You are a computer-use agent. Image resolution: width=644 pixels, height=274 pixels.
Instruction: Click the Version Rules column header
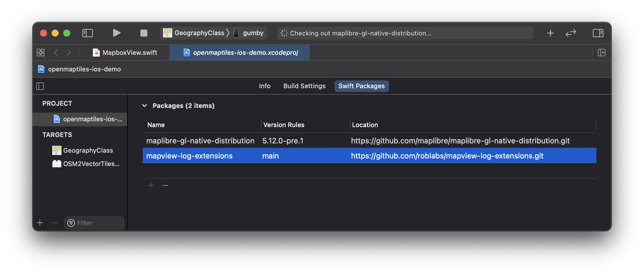(284, 125)
